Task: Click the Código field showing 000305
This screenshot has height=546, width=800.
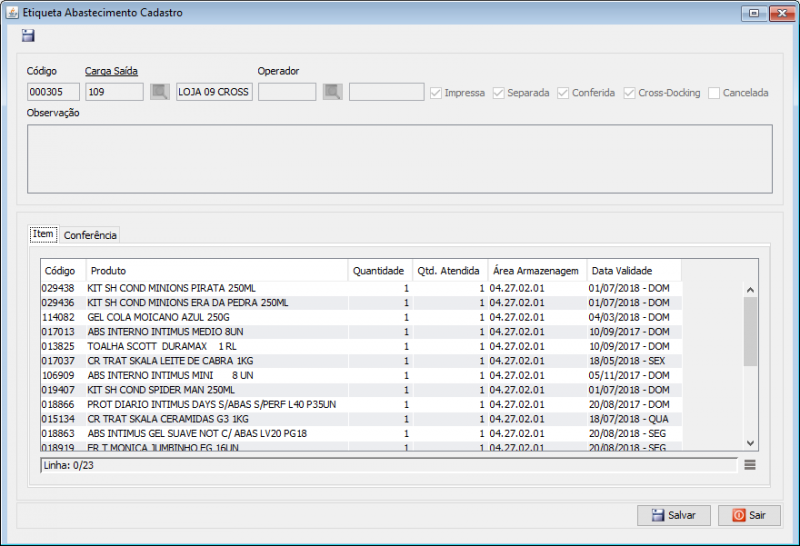Action: (53, 92)
